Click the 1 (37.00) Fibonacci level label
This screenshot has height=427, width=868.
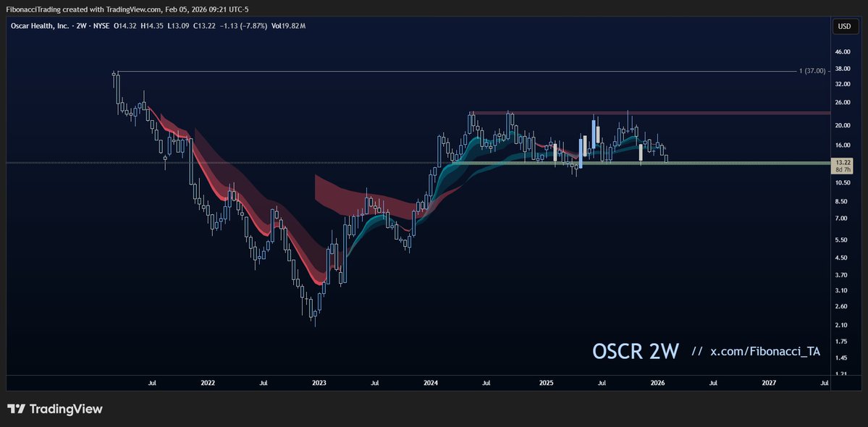(813, 71)
